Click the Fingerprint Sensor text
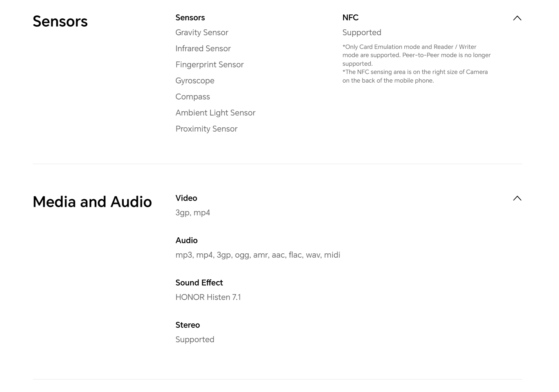This screenshot has width=559, height=392. coord(209,65)
